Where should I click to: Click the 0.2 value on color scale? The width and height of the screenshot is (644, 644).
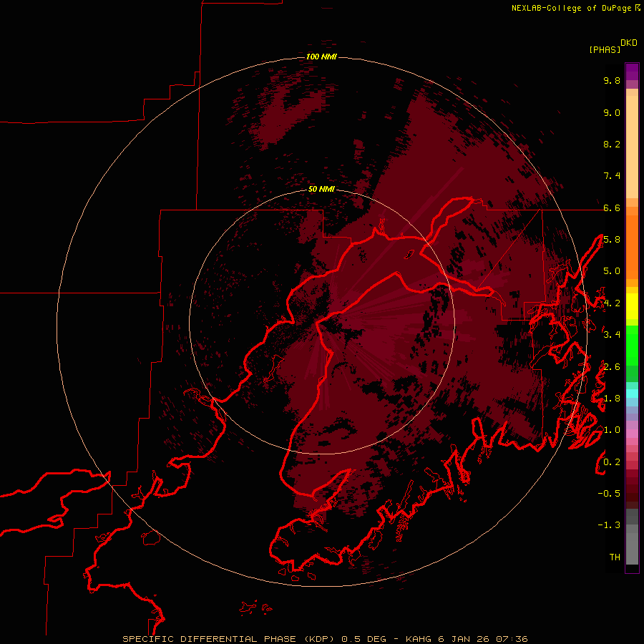tap(612, 462)
